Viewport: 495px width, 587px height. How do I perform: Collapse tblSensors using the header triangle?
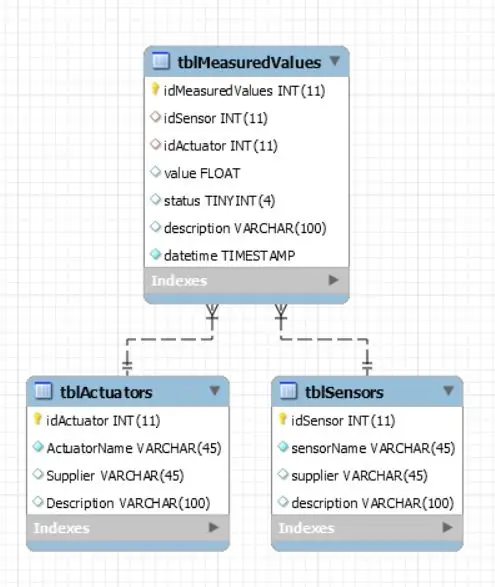coord(449,390)
